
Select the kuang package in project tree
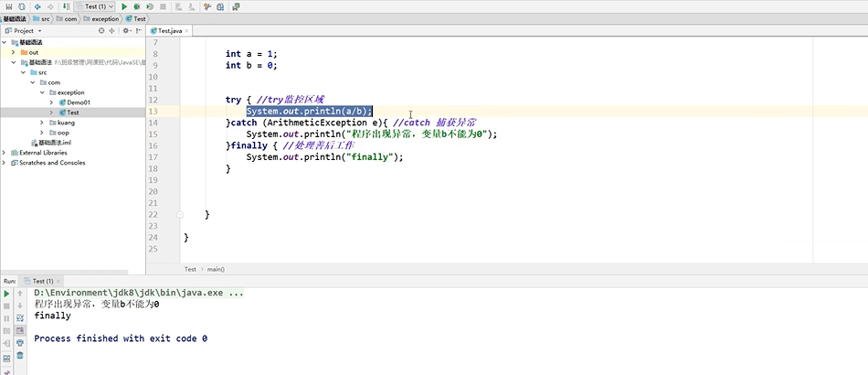[61, 123]
